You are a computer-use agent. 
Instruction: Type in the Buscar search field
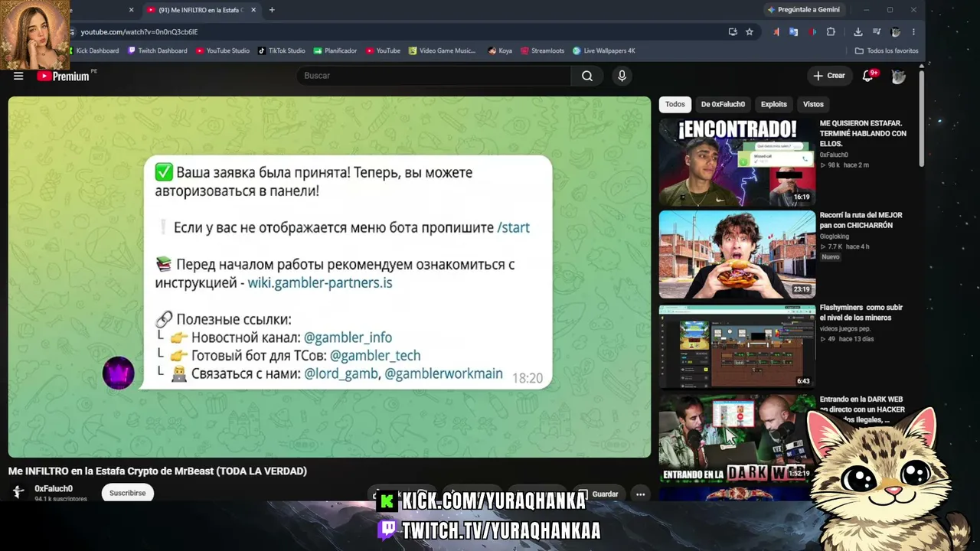pyautogui.click(x=433, y=76)
